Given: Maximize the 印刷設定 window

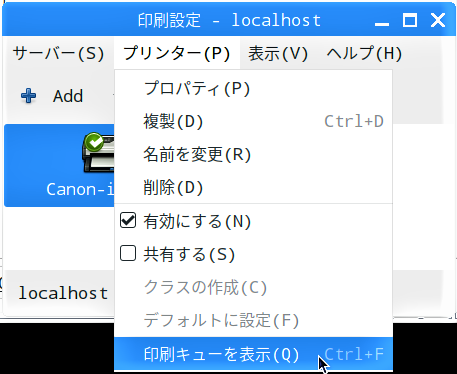Looking at the screenshot, I should tap(410, 20).
